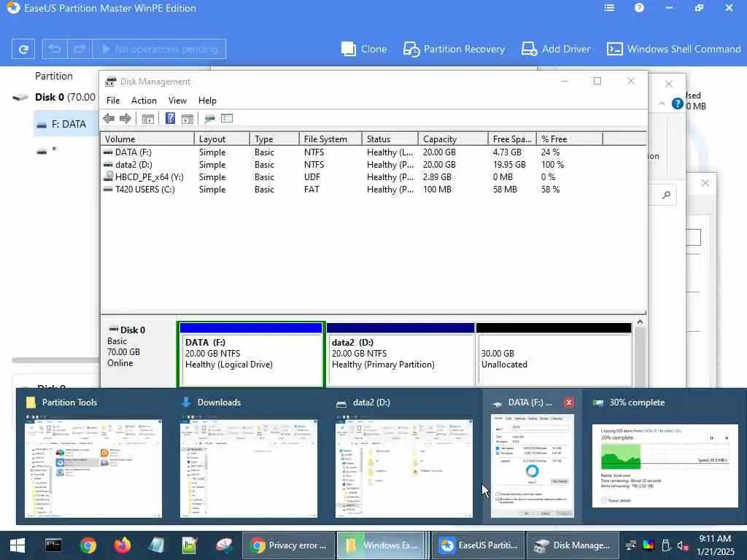Click the Rescan/connect disk toolbar icon

pos(209,119)
